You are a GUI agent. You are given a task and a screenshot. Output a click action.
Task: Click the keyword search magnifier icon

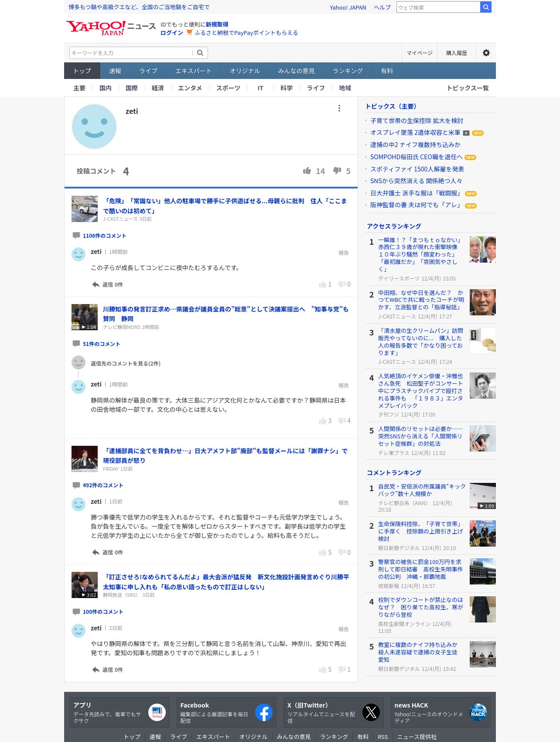click(x=200, y=53)
